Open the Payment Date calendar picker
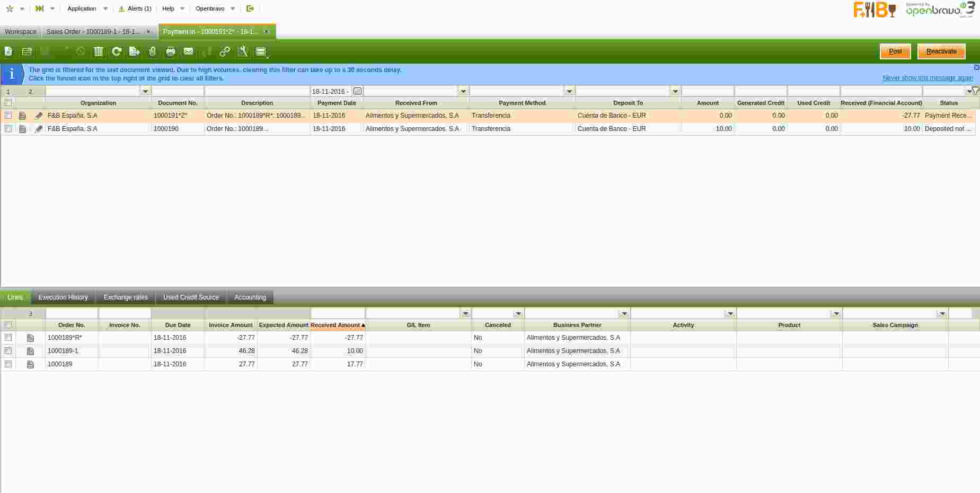980x493 pixels. tap(358, 91)
